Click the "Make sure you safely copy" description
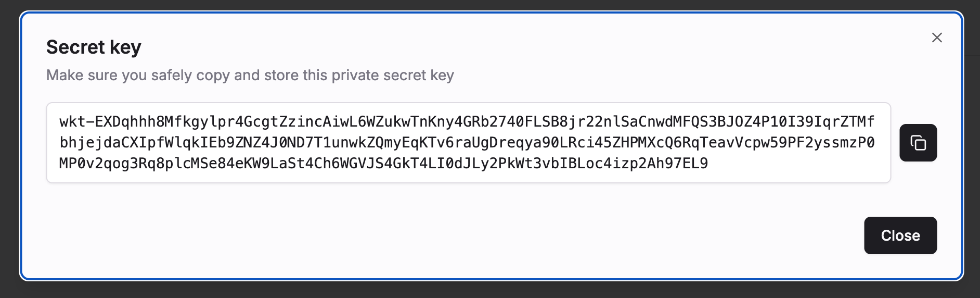980x298 pixels. pos(250,75)
